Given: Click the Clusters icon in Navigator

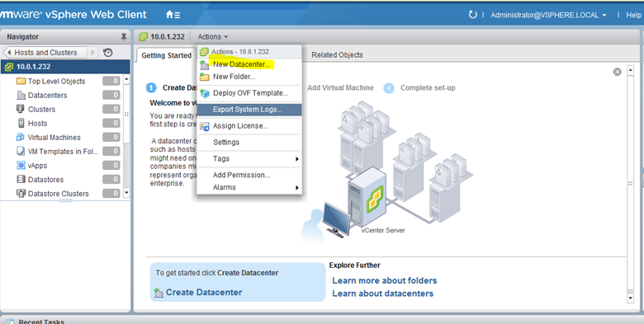Looking at the screenshot, I should tap(21, 109).
